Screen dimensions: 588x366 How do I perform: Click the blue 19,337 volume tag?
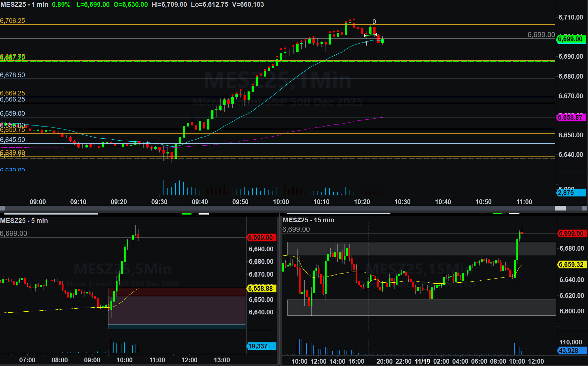[x=261, y=346]
